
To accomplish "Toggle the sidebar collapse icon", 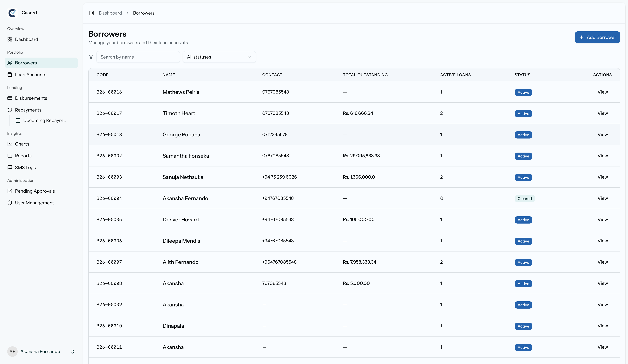I will pos(92,13).
